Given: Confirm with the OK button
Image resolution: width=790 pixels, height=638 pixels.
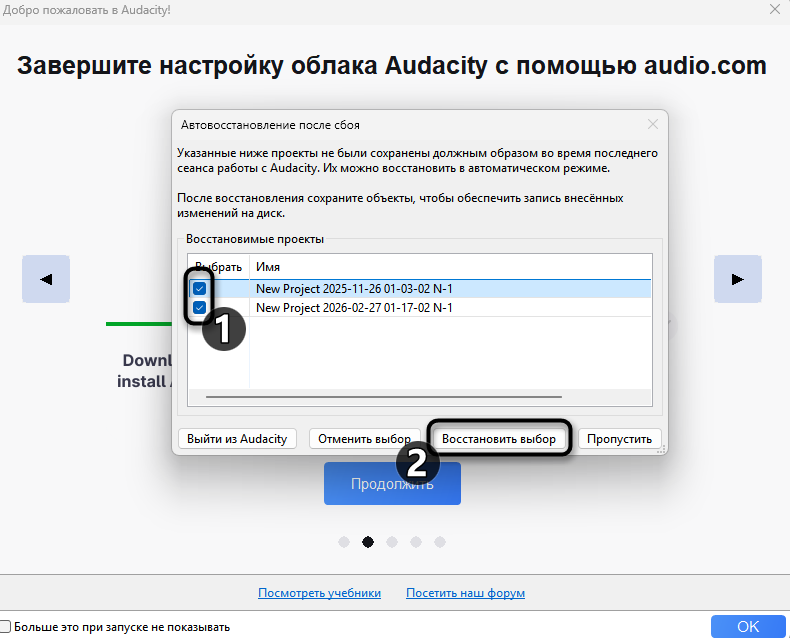Looking at the screenshot, I should (x=748, y=626).
